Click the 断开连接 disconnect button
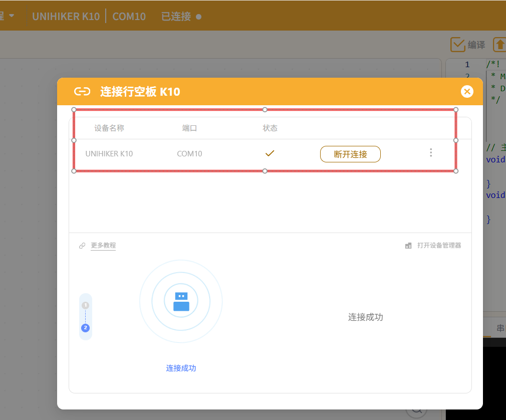This screenshot has width=506, height=420. [x=350, y=154]
